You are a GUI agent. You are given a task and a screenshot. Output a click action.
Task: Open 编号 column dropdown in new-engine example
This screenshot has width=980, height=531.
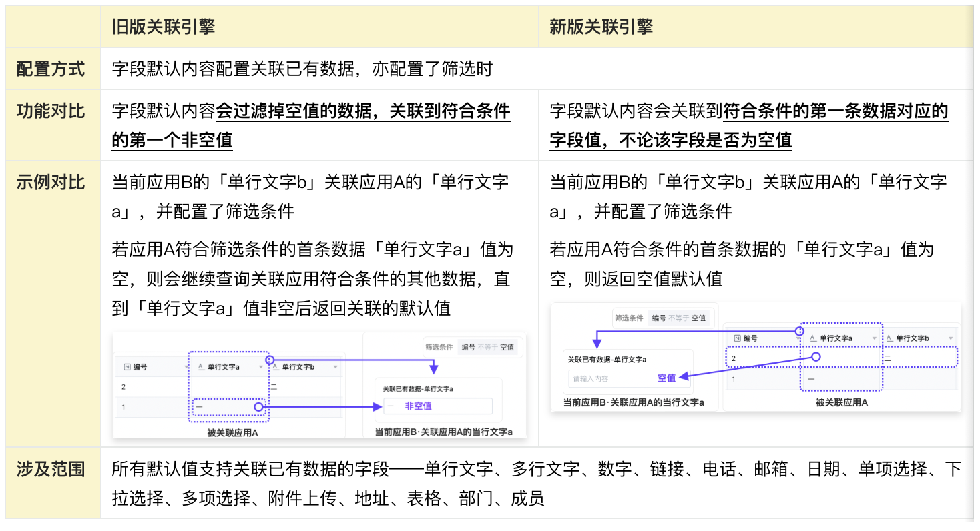[x=798, y=338]
